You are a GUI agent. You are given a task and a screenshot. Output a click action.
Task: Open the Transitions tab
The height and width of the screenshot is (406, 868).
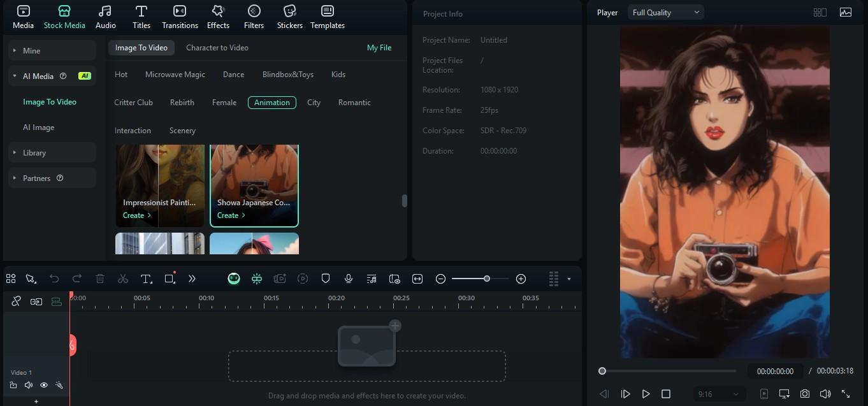coord(180,17)
